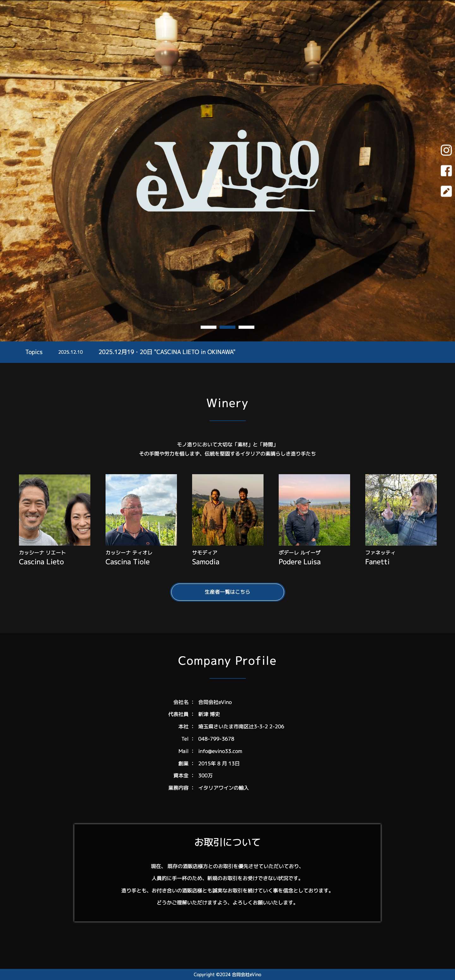
Task: Click the Podere Luisa winery name
Action: [x=300, y=562]
